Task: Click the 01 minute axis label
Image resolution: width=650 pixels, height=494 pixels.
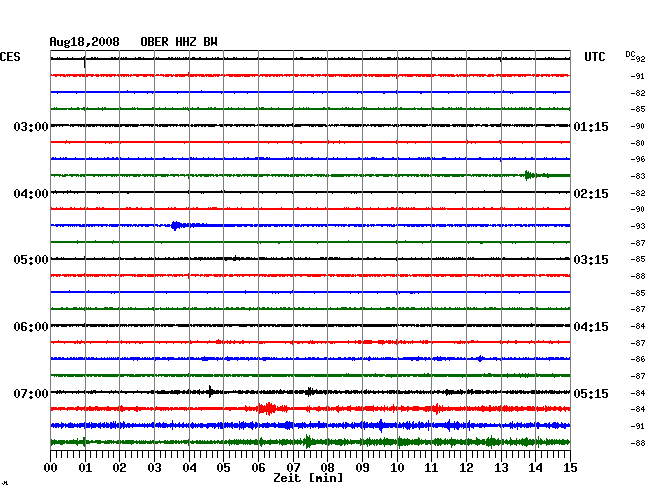Action: [85, 468]
